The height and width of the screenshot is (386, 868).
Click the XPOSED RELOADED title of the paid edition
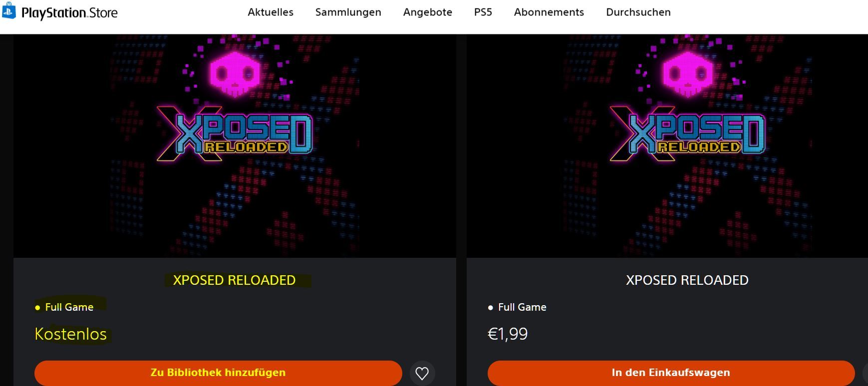click(x=687, y=280)
